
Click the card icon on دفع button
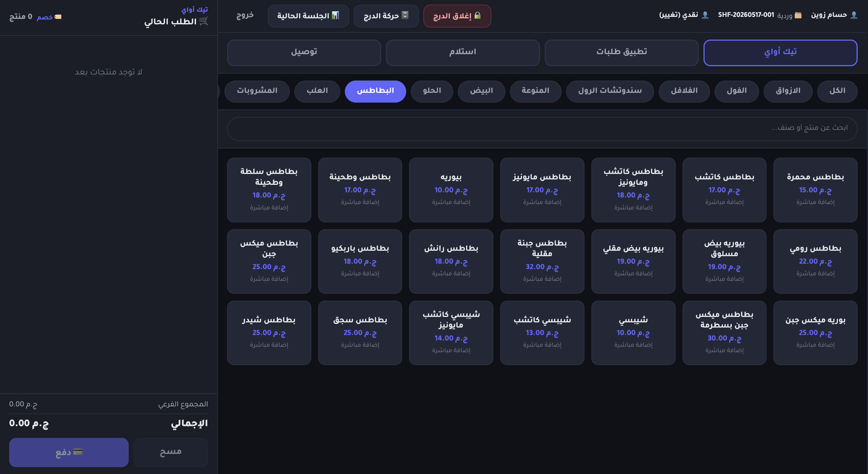(x=78, y=452)
